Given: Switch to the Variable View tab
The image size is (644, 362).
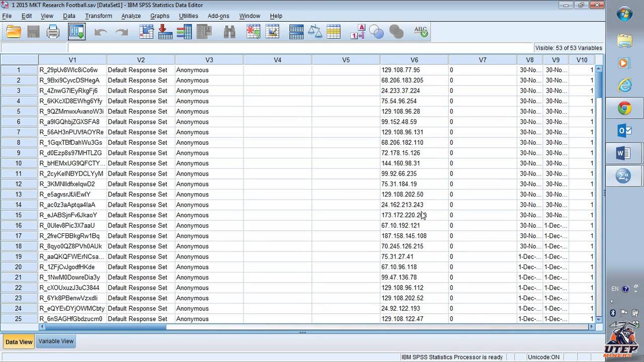Looking at the screenshot, I should click(x=56, y=341).
